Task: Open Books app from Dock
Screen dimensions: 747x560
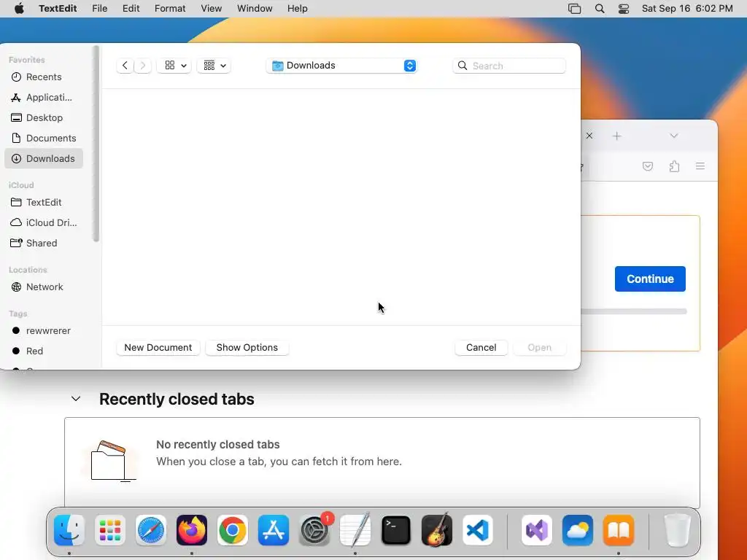Action: (619, 530)
